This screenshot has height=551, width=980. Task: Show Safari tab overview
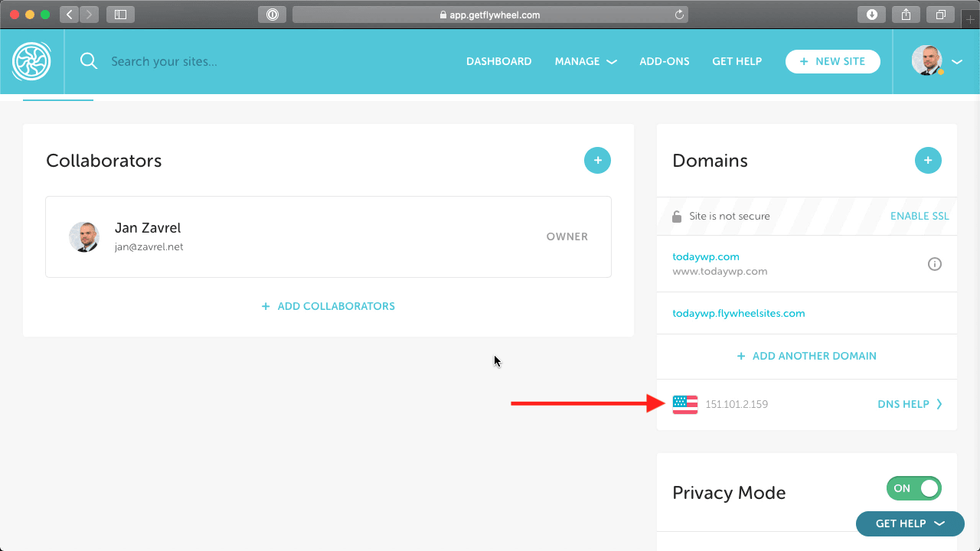(941, 14)
